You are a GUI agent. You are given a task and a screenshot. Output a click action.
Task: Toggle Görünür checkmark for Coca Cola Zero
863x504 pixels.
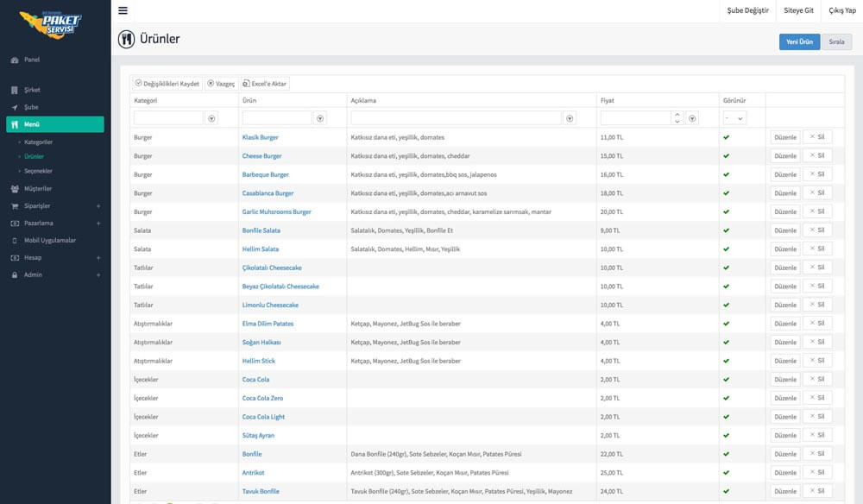coord(726,398)
